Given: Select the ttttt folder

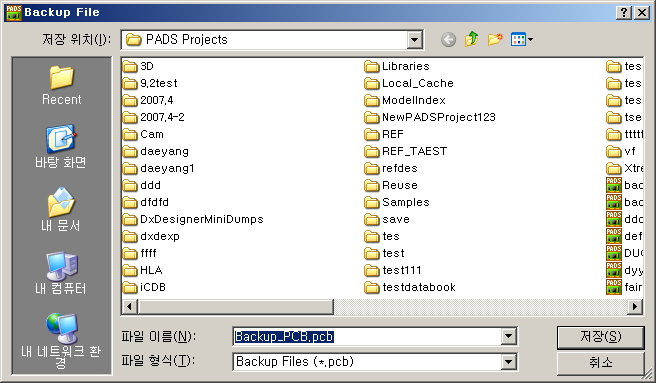Looking at the screenshot, I should point(624,134).
